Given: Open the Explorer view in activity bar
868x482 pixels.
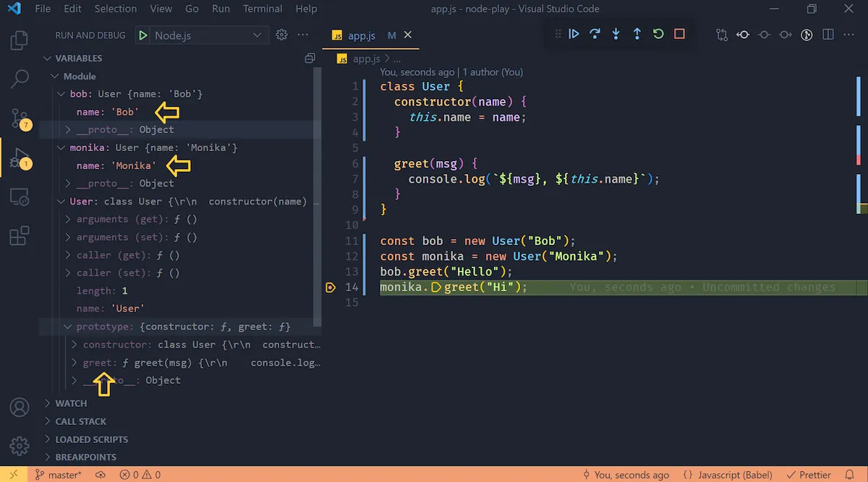Looking at the screenshot, I should pos(20,40).
